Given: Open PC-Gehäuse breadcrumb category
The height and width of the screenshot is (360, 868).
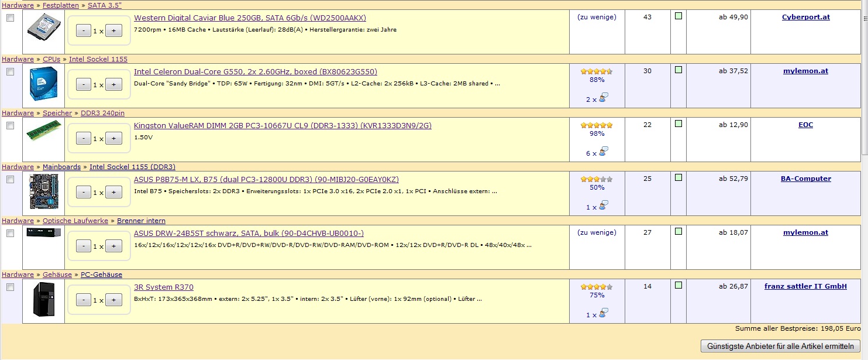Looking at the screenshot, I should (x=101, y=275).
